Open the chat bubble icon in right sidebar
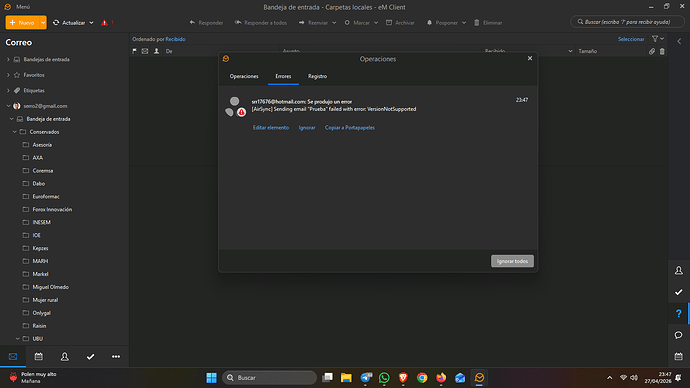The width and height of the screenshot is (690, 388). [679, 335]
